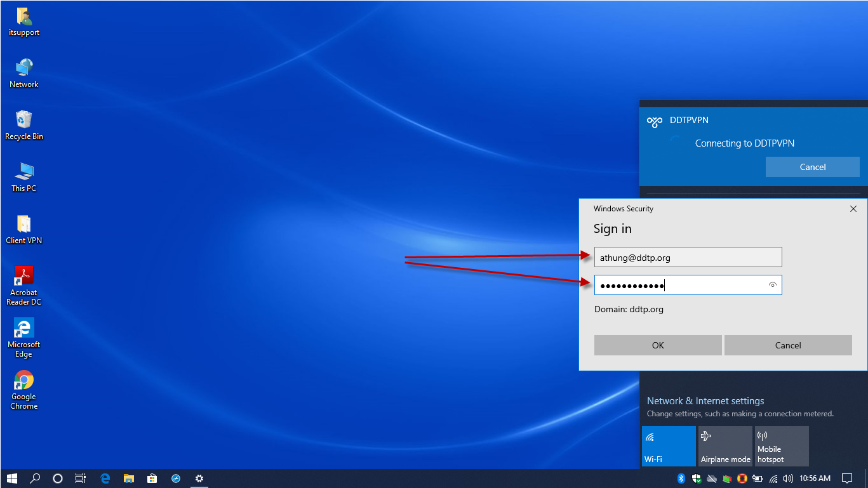The image size is (868, 488).
Task: Launch Cortana from the taskbar circle
Action: click(x=58, y=478)
